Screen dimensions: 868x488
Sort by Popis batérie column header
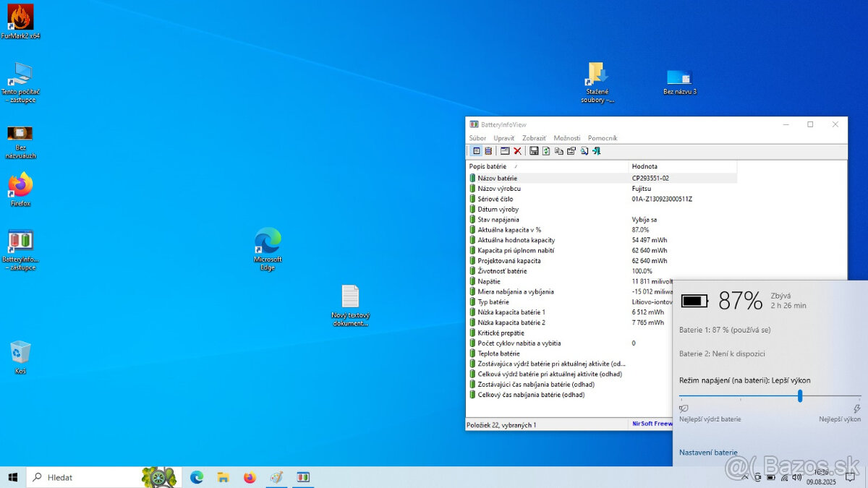coord(488,166)
